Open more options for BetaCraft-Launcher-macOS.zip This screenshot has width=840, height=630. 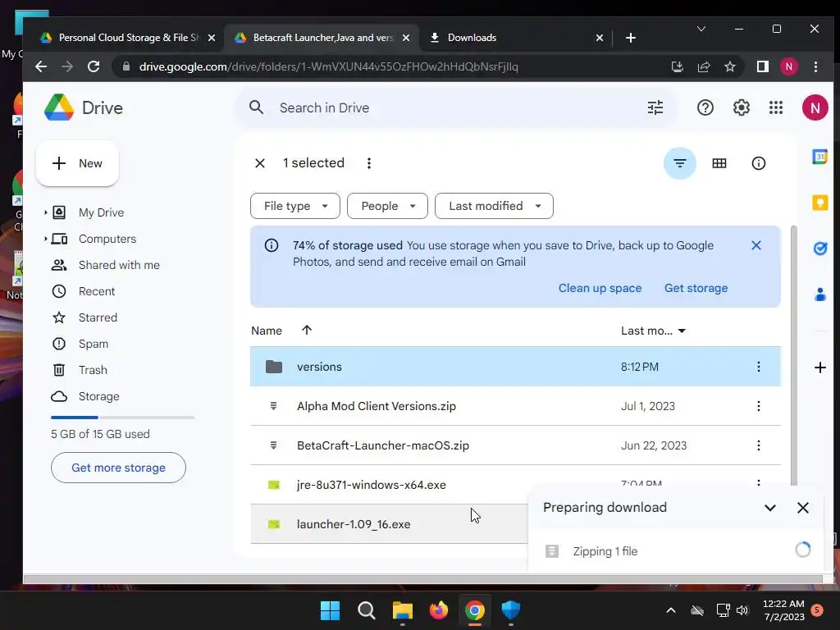point(759,445)
